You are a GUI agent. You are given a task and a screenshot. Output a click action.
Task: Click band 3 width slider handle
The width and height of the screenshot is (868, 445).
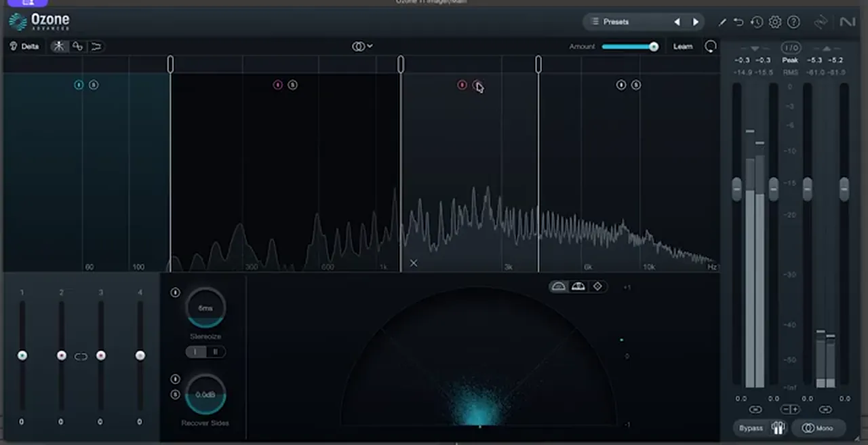tap(101, 355)
